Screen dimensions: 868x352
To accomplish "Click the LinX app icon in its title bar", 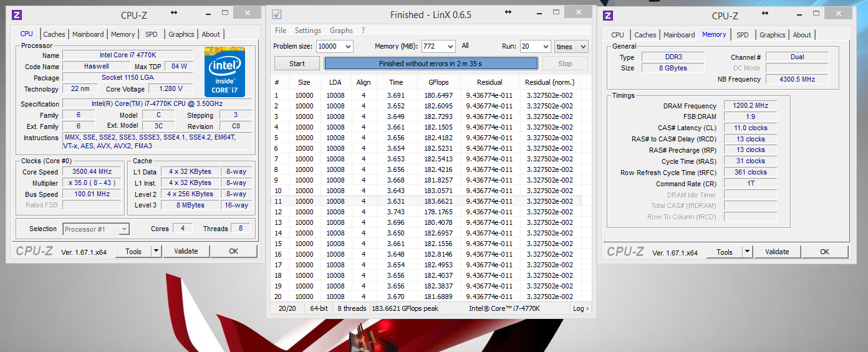I will (277, 14).
